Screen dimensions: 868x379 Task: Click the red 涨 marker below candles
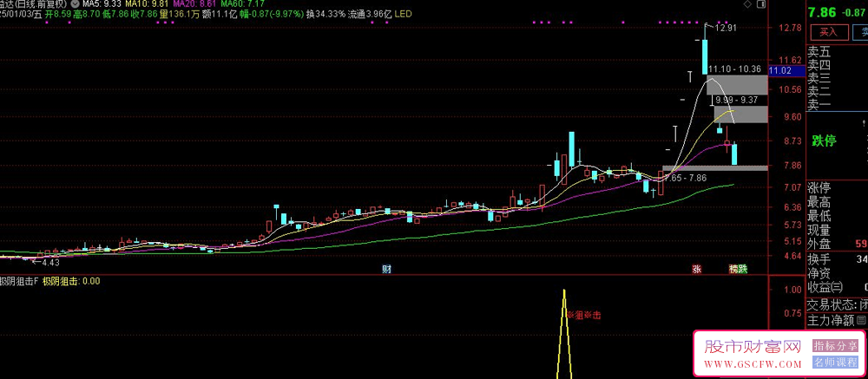[x=696, y=270]
